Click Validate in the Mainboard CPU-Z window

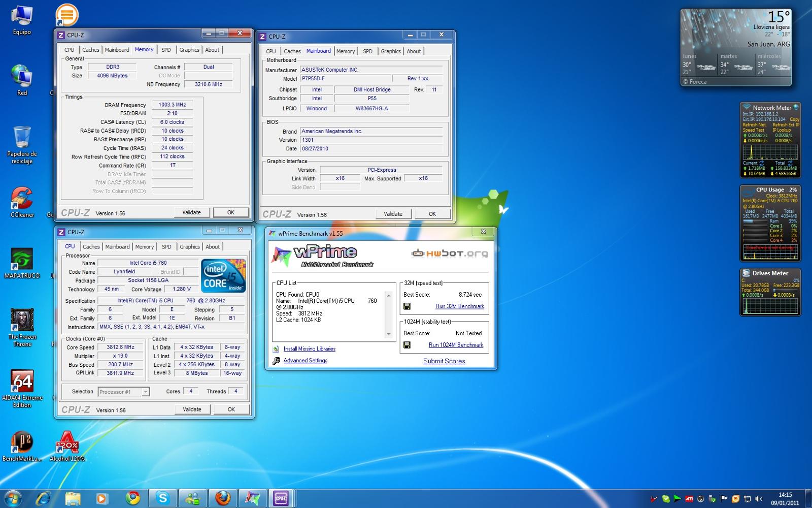(393, 214)
